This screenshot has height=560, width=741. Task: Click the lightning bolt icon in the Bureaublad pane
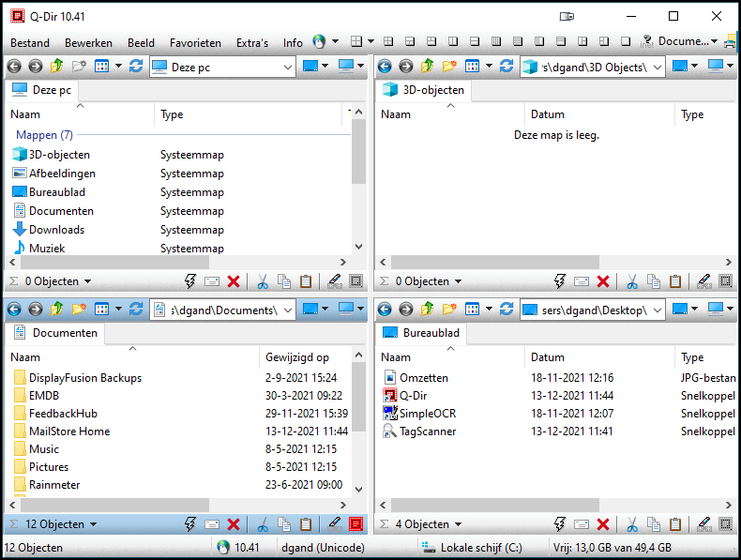(560, 524)
